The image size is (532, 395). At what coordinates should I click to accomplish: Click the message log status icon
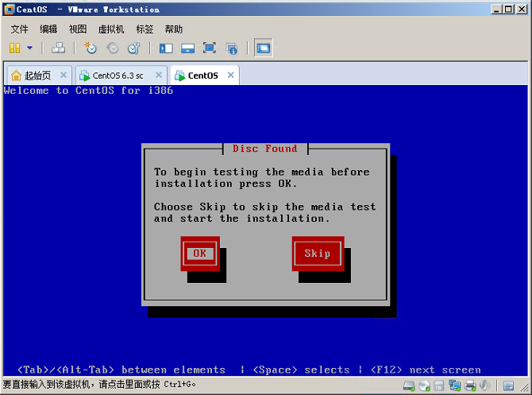[508, 385]
